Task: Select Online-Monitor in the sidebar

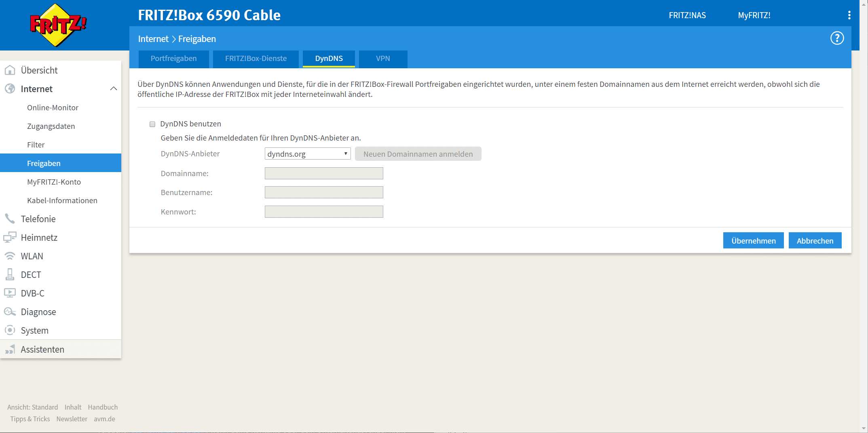Action: [53, 108]
